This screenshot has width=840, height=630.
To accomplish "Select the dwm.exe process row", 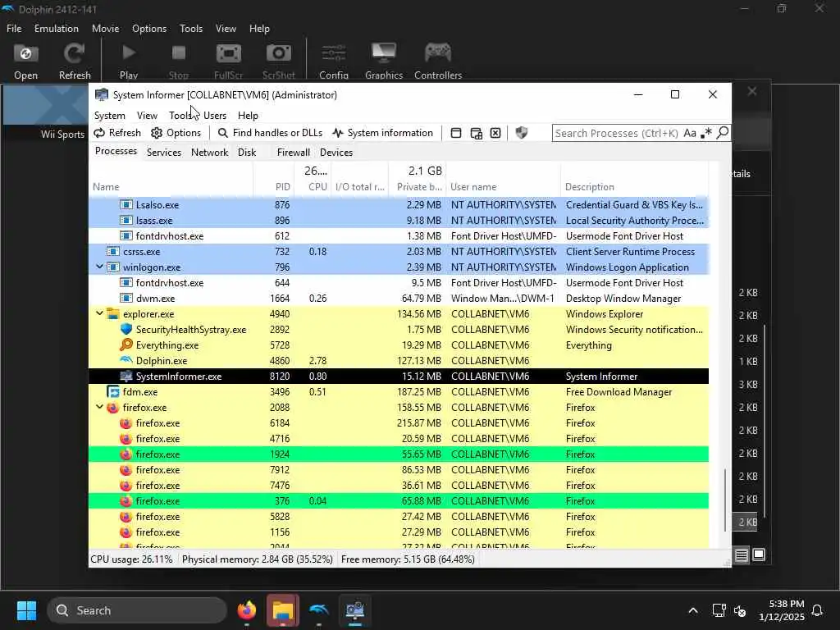I will point(399,298).
